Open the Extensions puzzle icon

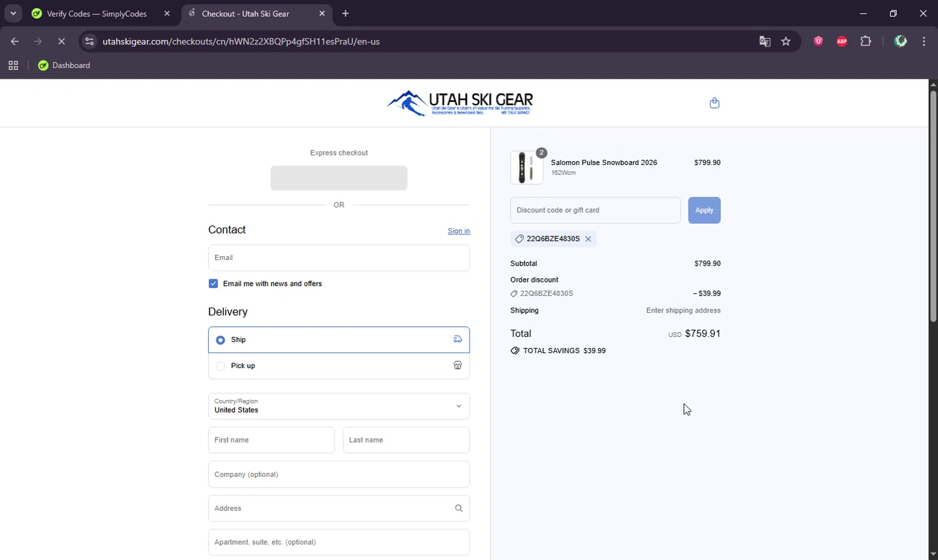click(x=865, y=41)
